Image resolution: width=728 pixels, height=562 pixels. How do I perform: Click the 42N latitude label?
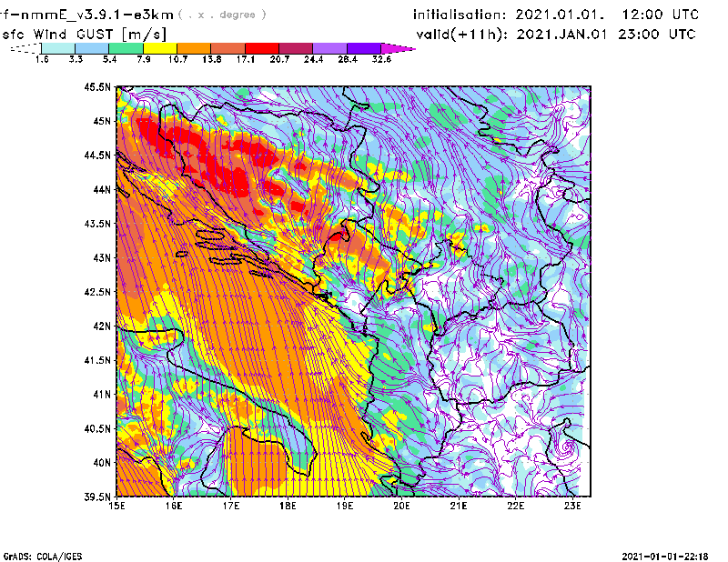[102, 326]
